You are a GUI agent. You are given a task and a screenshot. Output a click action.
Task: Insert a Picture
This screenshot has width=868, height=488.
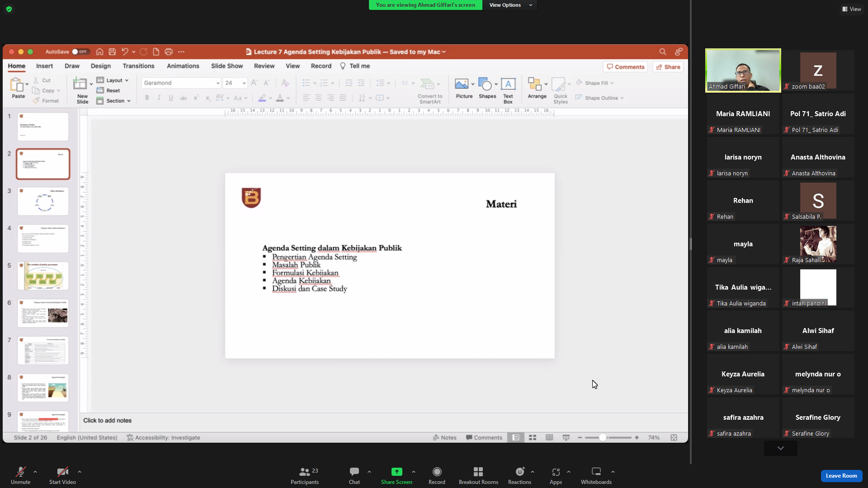464,89
